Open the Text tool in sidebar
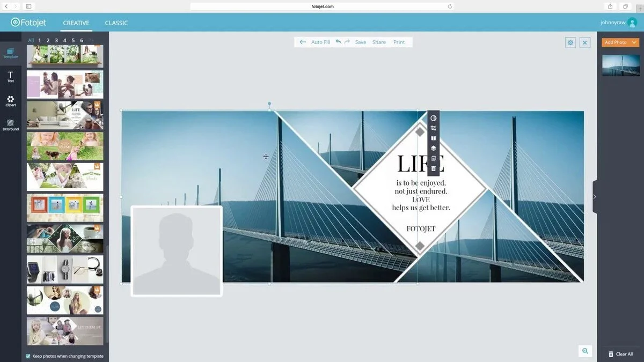This screenshot has width=644, height=362. [x=10, y=77]
